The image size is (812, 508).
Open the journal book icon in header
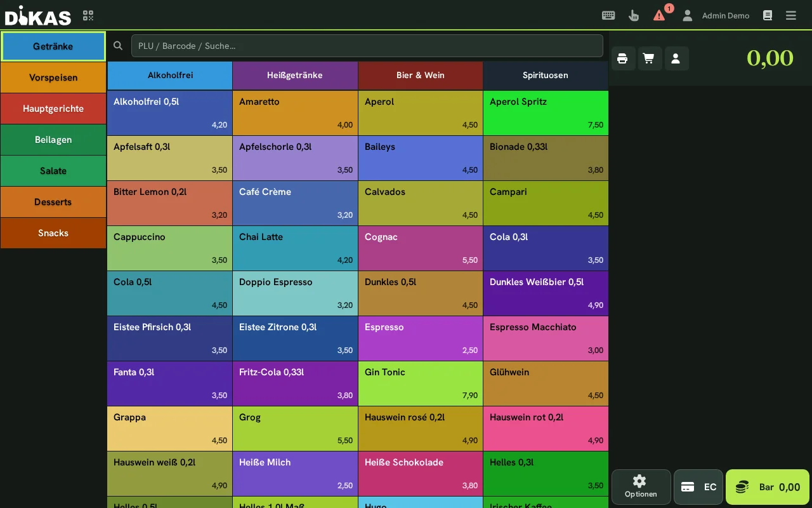coord(768,15)
